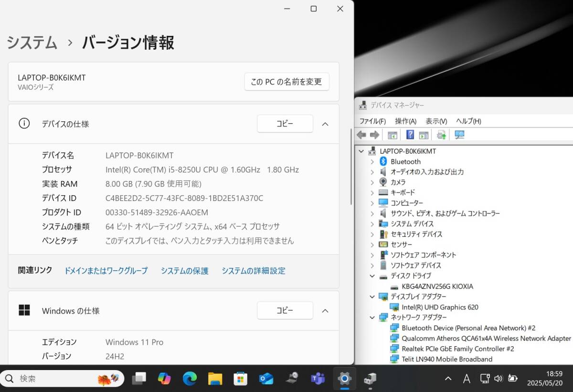The width and height of the screenshot is (573, 392).
Task: Open Microsoft Store from the taskbar
Action: pyautogui.click(x=240, y=379)
